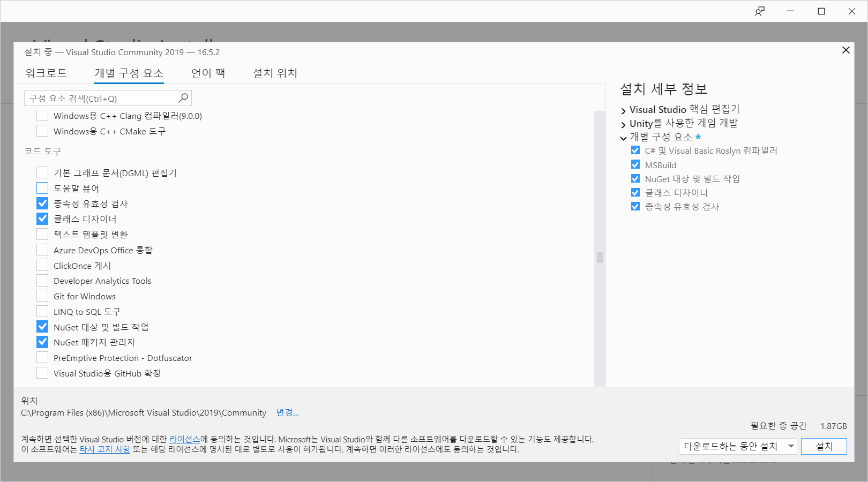Uncheck 클래스 디자이너 in component list
This screenshot has height=482, width=868.
tap(42, 219)
